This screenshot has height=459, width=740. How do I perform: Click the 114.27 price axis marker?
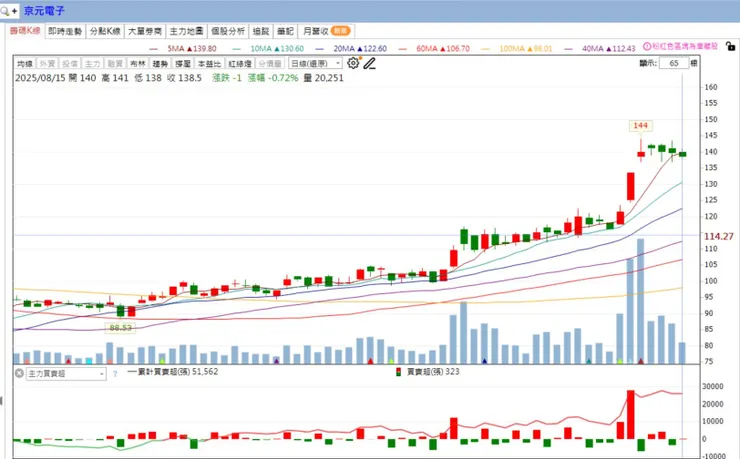[x=719, y=236]
